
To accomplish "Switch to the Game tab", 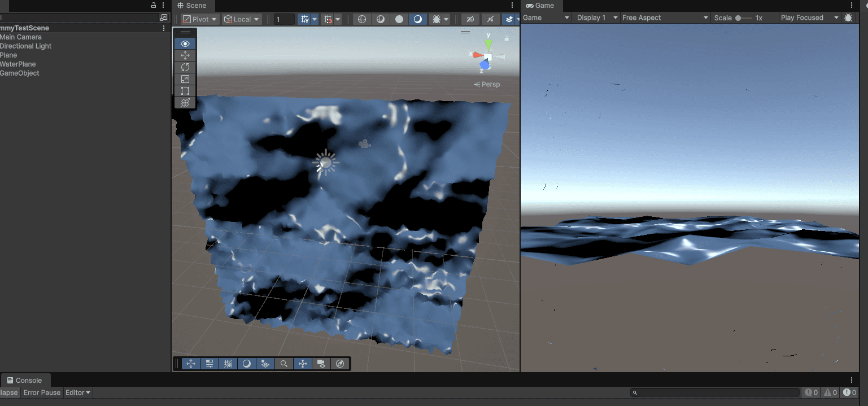I will coord(540,5).
